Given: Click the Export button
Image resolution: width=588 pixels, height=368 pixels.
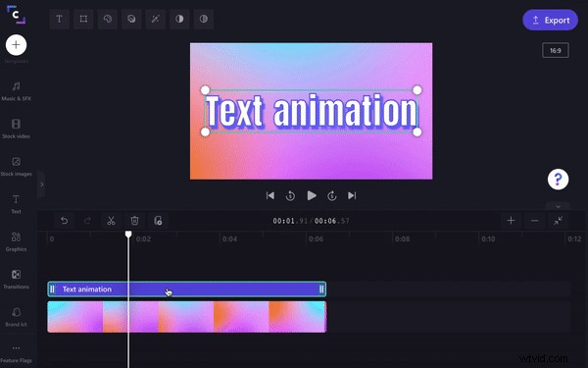Looking at the screenshot, I should pyautogui.click(x=550, y=21).
